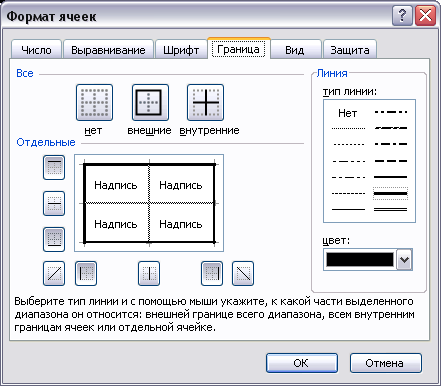Select the thin solid line style
Image resolution: width=441 pixels, height=386 pixels.
click(348, 209)
